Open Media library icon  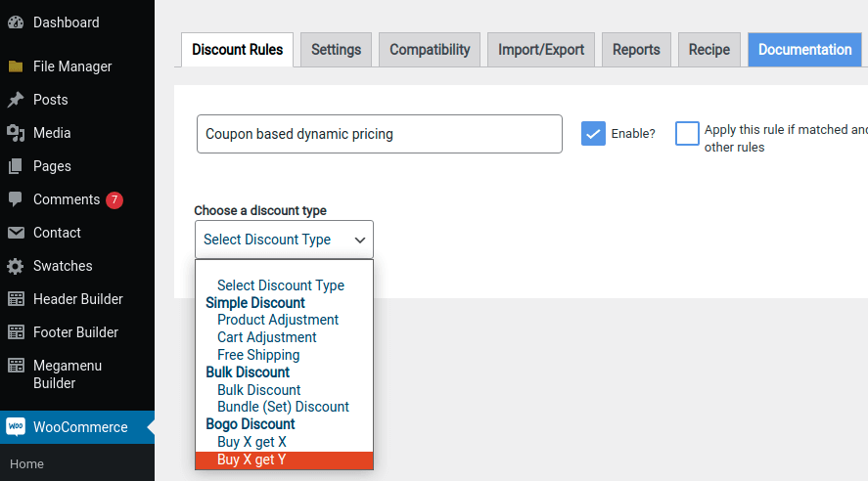(x=16, y=133)
